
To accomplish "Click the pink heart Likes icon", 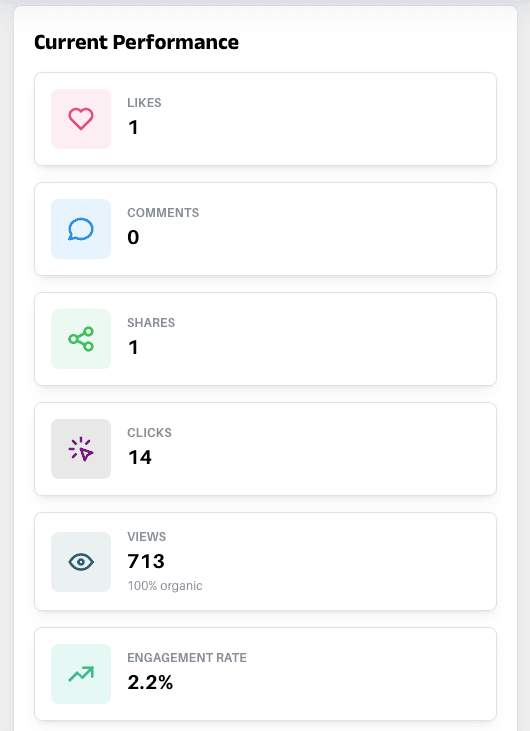I will [x=81, y=119].
